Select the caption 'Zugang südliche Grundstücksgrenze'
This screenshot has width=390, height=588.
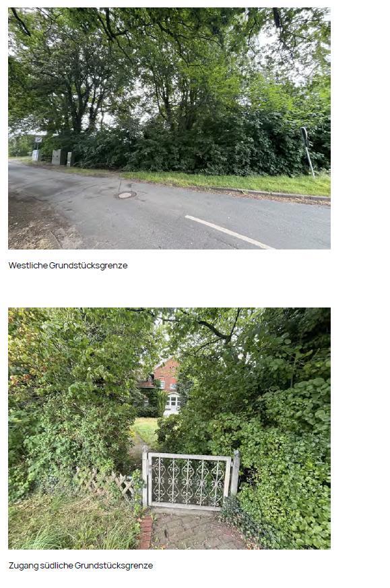tap(81, 566)
